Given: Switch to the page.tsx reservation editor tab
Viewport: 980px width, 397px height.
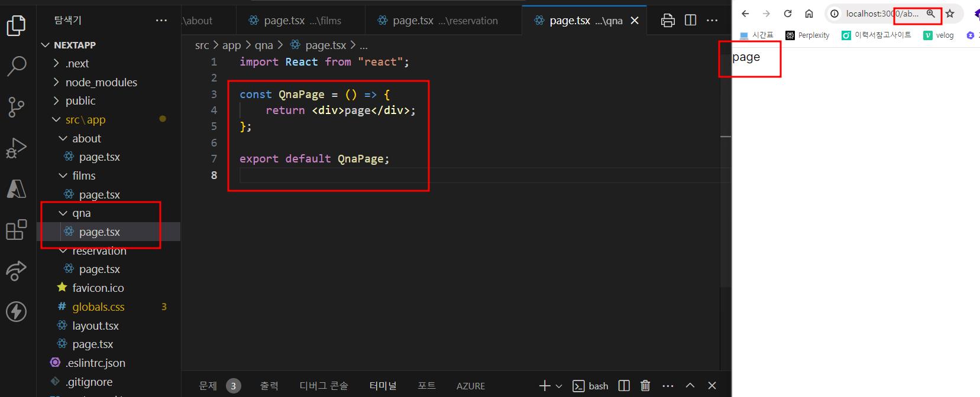Looking at the screenshot, I should click(444, 21).
